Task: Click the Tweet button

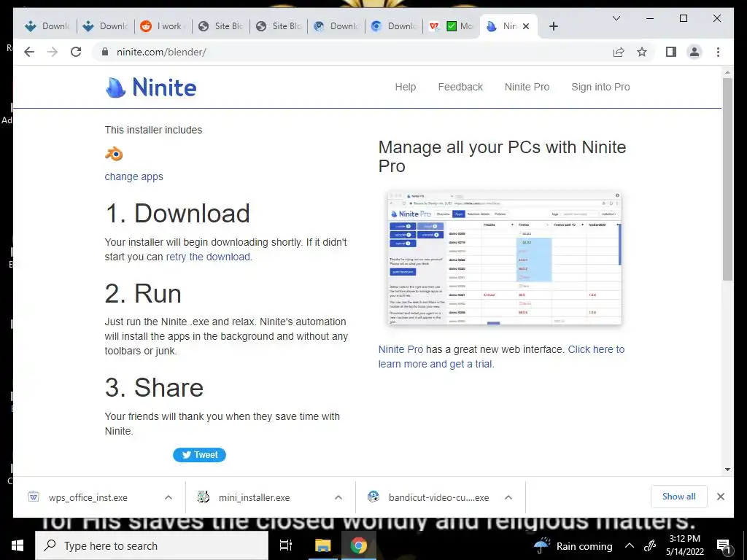Action: pyautogui.click(x=199, y=455)
